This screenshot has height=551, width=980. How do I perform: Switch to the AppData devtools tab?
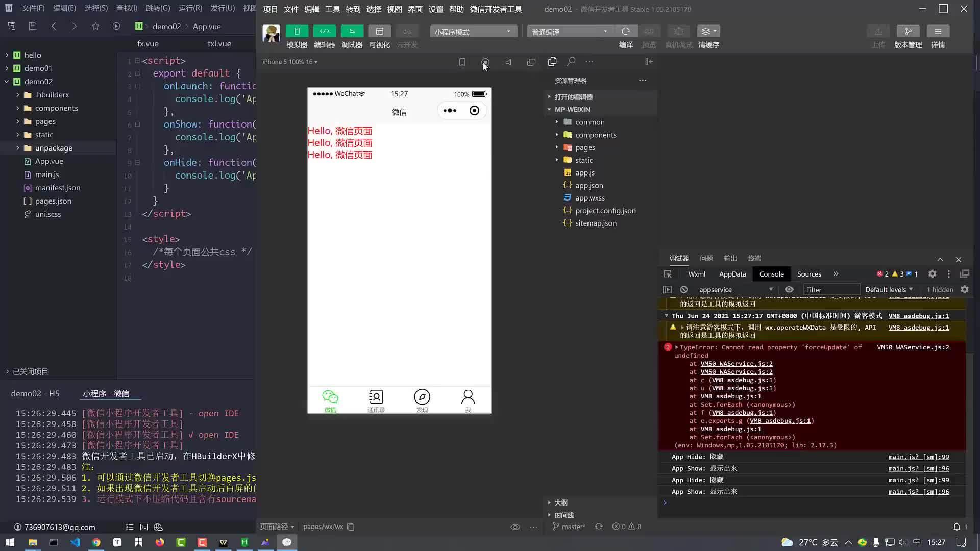732,274
